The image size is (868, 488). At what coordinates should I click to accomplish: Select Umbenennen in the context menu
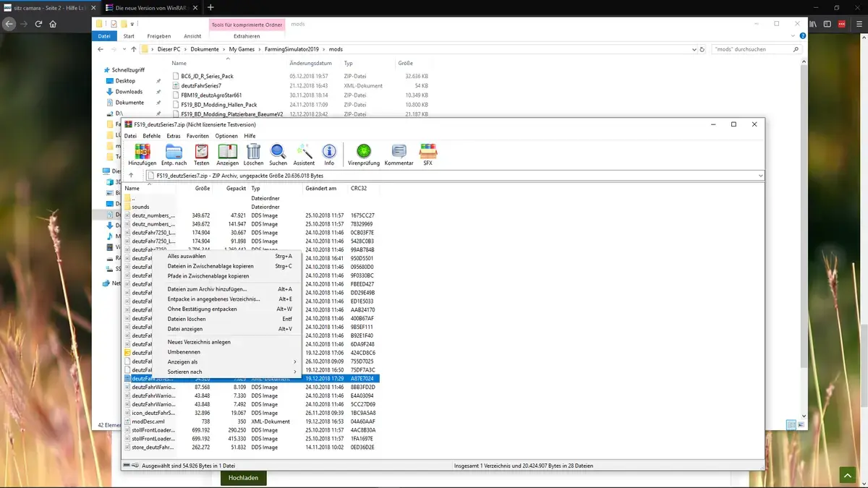tap(184, 352)
